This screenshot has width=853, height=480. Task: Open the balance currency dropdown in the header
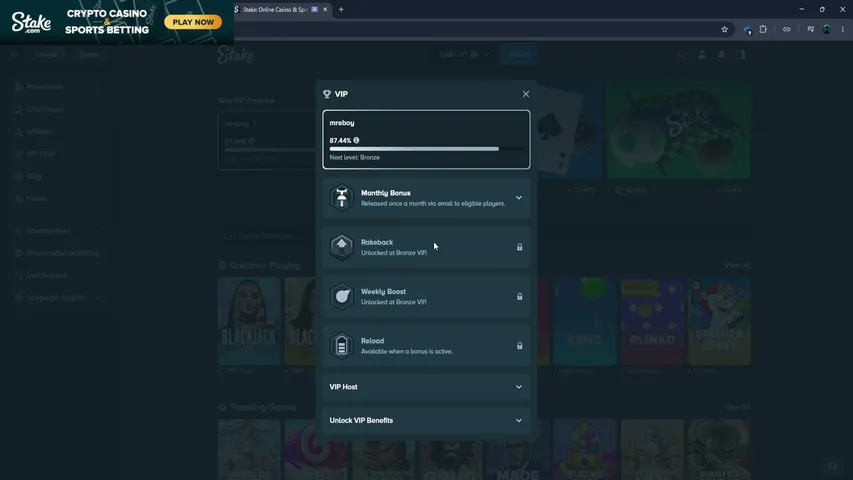click(464, 54)
